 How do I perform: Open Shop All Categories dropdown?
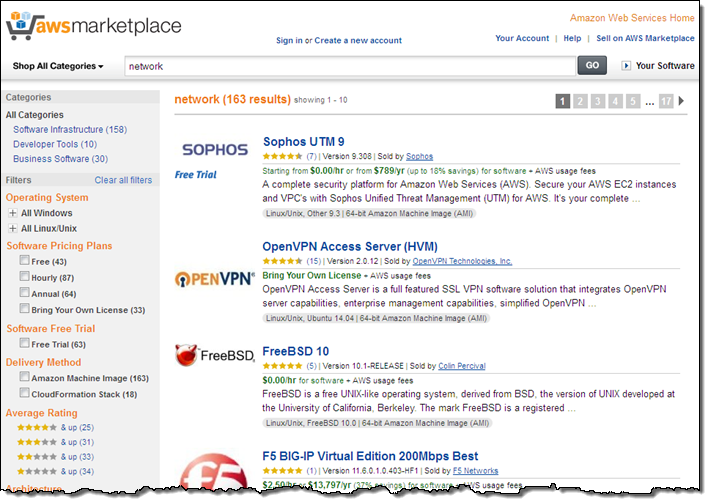pyautogui.click(x=58, y=66)
